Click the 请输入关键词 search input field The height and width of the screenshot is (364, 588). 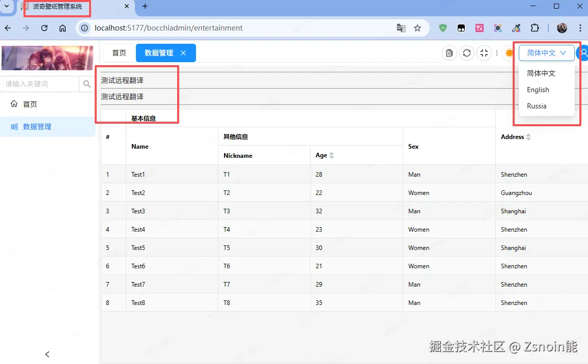[x=41, y=84]
